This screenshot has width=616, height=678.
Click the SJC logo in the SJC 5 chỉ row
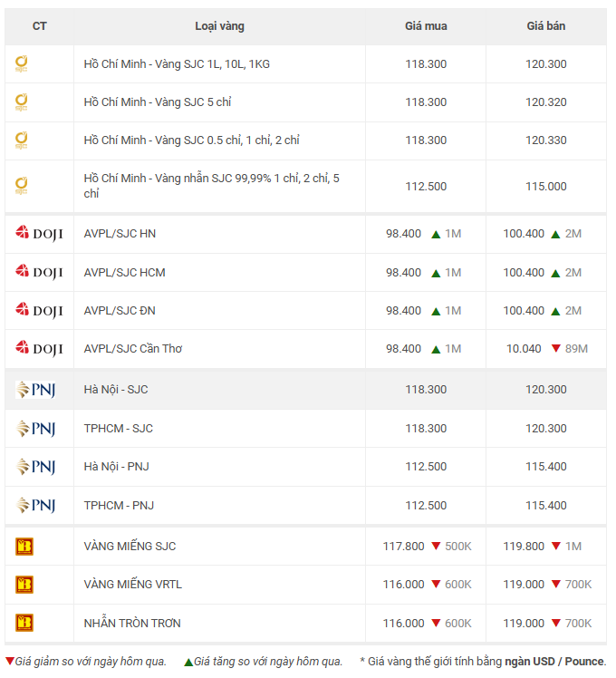pos(21,102)
